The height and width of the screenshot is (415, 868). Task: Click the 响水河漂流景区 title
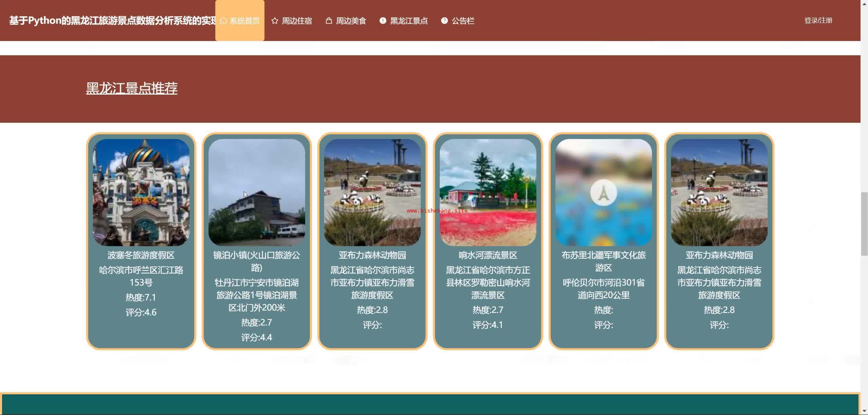pos(488,255)
